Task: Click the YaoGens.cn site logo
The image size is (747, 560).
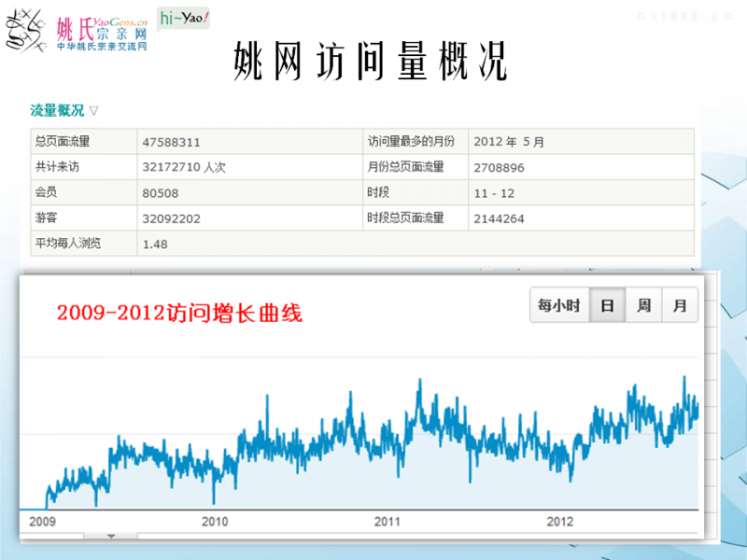Action: [x=101, y=34]
